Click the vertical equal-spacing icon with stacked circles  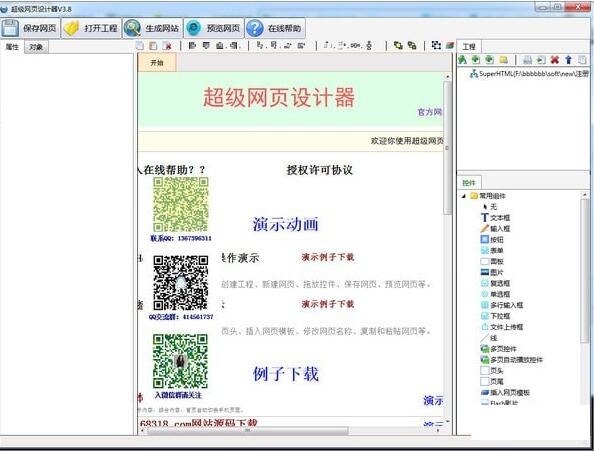point(369,45)
